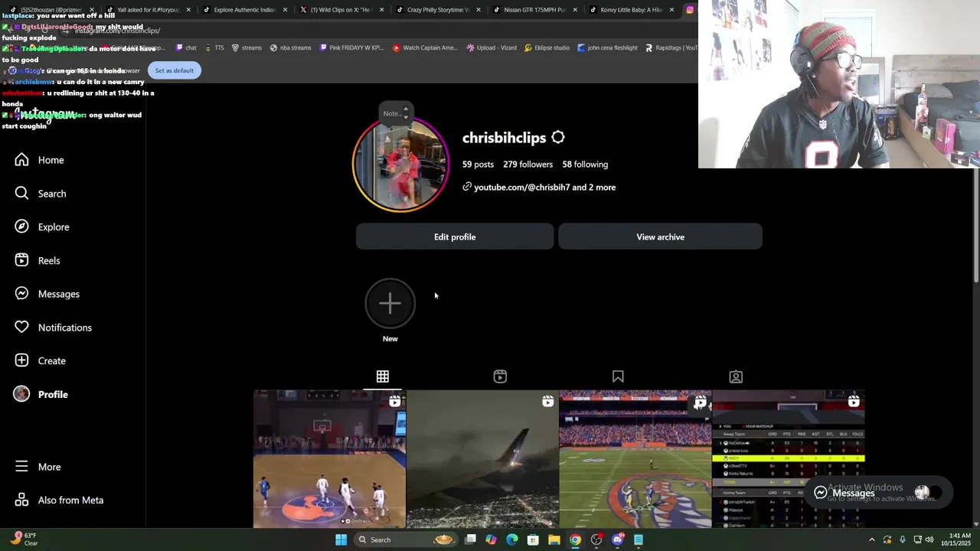The image size is (980, 551).
Task: Open Task View in taskbar
Action: click(x=471, y=540)
